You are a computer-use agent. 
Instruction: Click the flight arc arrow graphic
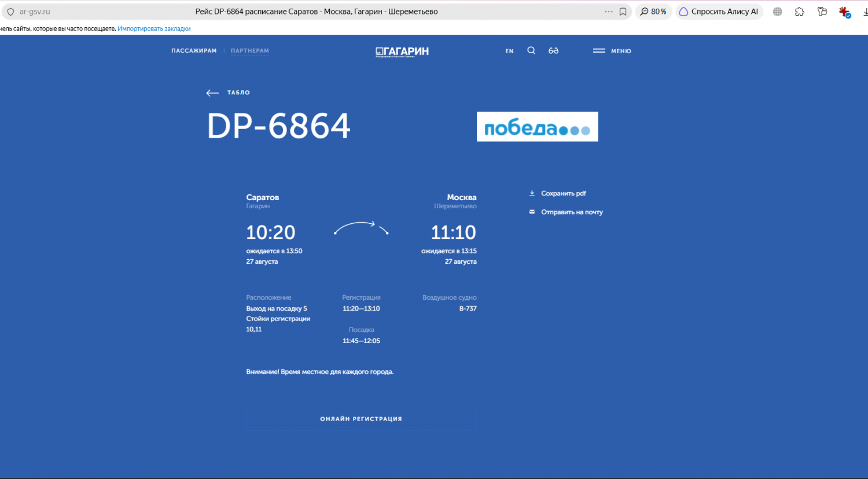pyautogui.click(x=361, y=228)
